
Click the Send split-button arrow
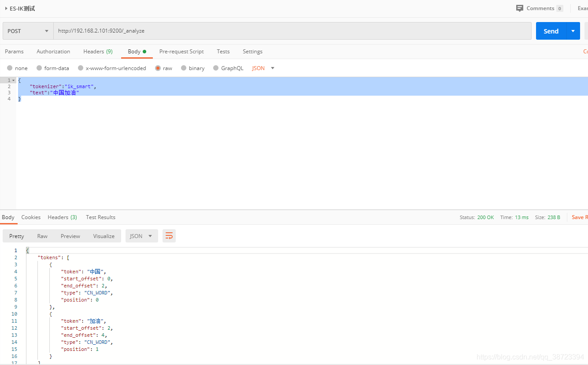pyautogui.click(x=573, y=31)
